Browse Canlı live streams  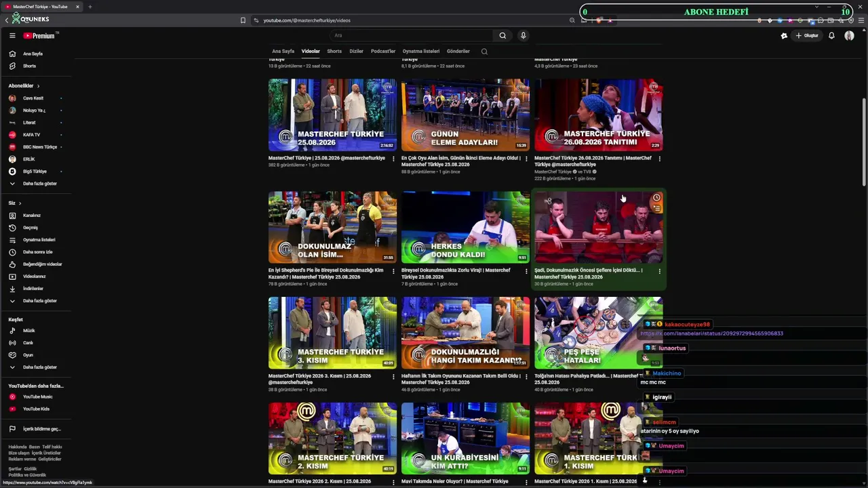(x=37, y=343)
